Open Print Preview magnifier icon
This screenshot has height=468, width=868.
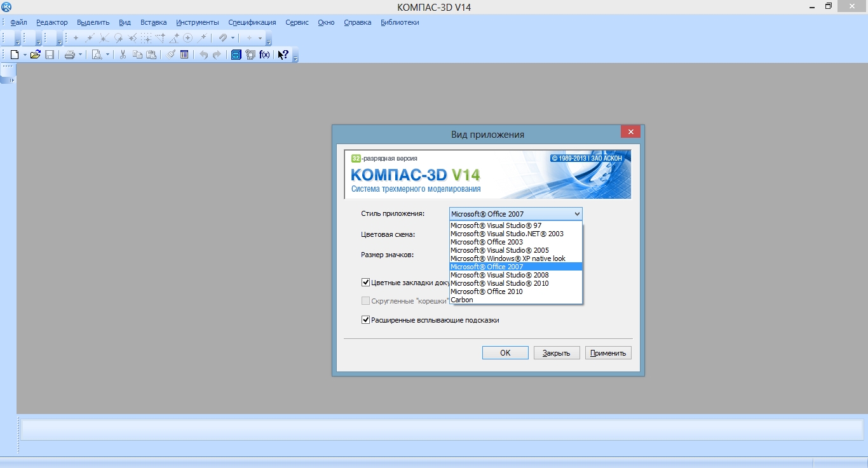pyautogui.click(x=97, y=55)
